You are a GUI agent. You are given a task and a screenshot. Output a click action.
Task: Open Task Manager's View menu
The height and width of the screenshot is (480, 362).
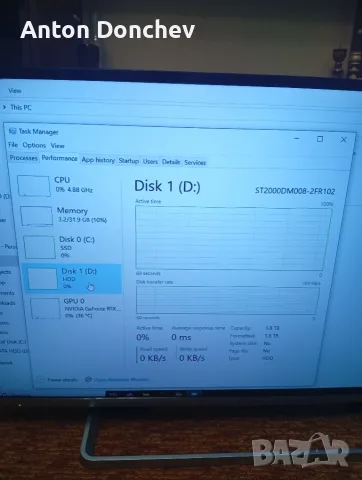pyautogui.click(x=57, y=146)
